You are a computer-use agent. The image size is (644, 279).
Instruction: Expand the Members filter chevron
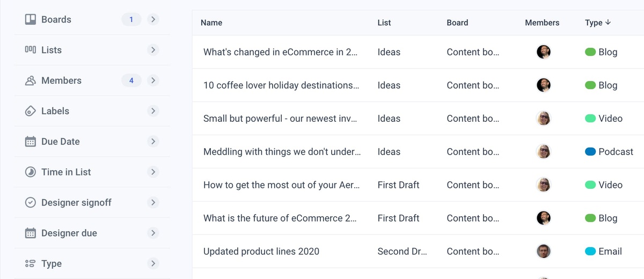pyautogui.click(x=153, y=80)
